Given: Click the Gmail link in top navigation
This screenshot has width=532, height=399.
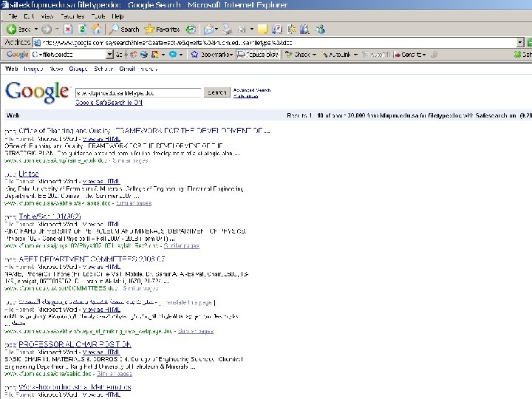Looking at the screenshot, I should coord(127,69).
